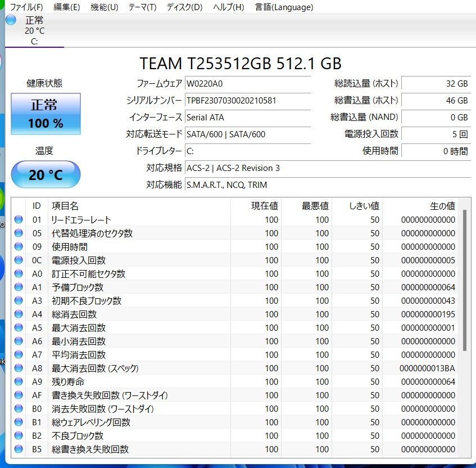Click the status orb for attribute A3 初期不良ブロック数
476x468 pixels.
tap(19, 300)
